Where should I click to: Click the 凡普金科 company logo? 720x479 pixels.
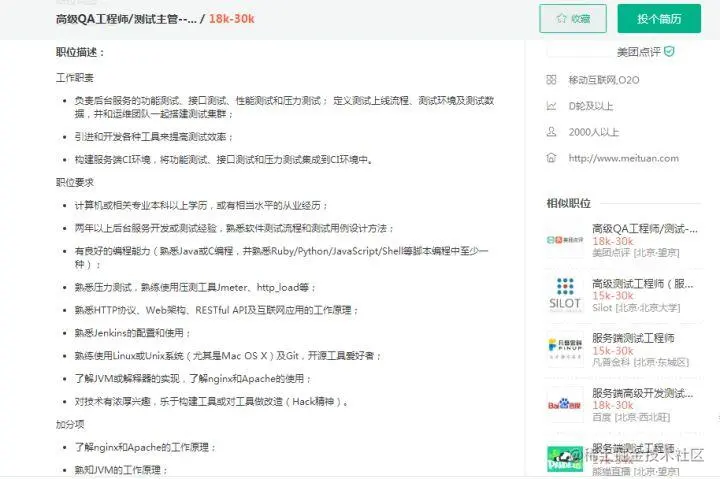coord(565,349)
